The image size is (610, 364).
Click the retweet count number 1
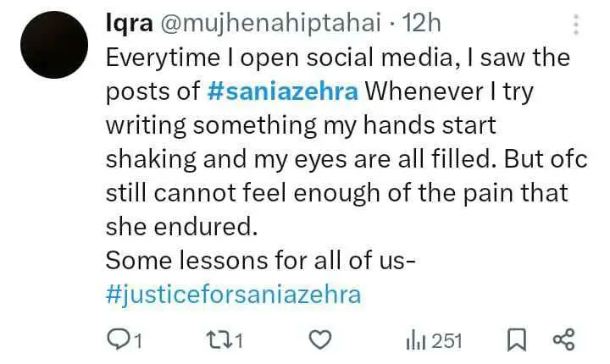pyautogui.click(x=239, y=341)
